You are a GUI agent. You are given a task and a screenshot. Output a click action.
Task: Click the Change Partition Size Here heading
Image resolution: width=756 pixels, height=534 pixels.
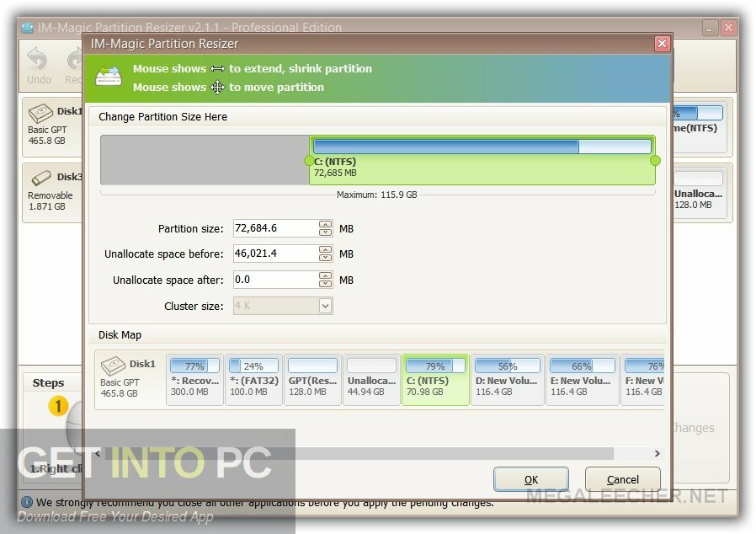(162, 117)
